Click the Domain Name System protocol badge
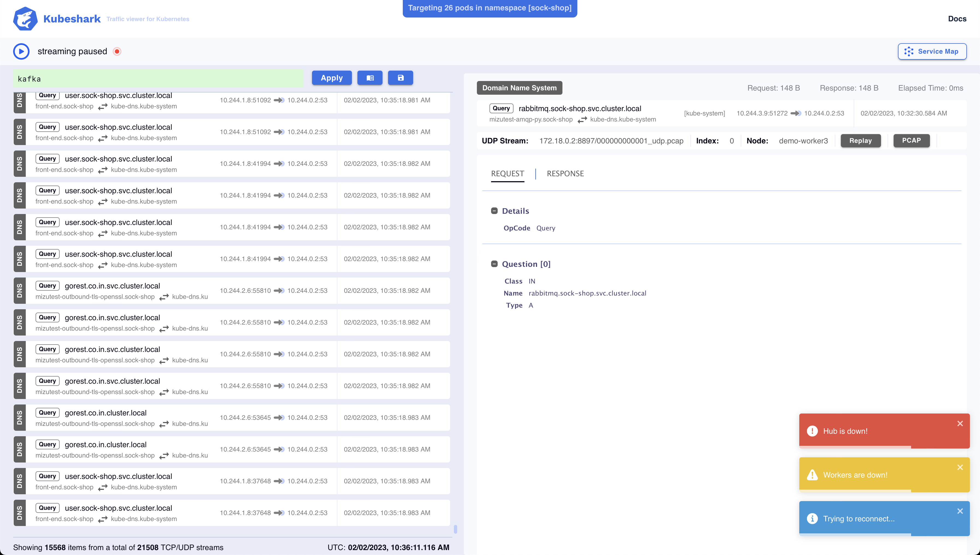 (x=519, y=88)
